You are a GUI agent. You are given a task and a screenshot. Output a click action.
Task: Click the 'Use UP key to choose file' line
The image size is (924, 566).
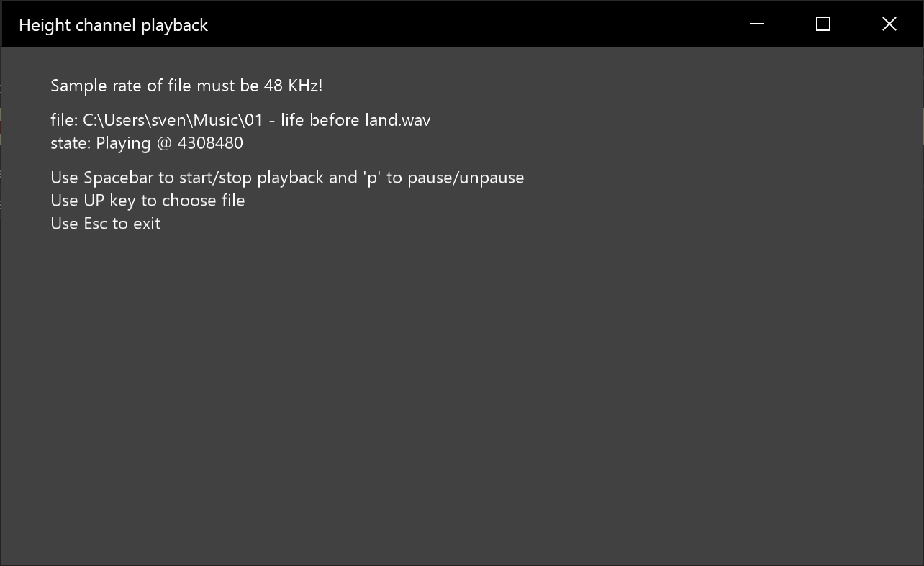[x=148, y=201]
